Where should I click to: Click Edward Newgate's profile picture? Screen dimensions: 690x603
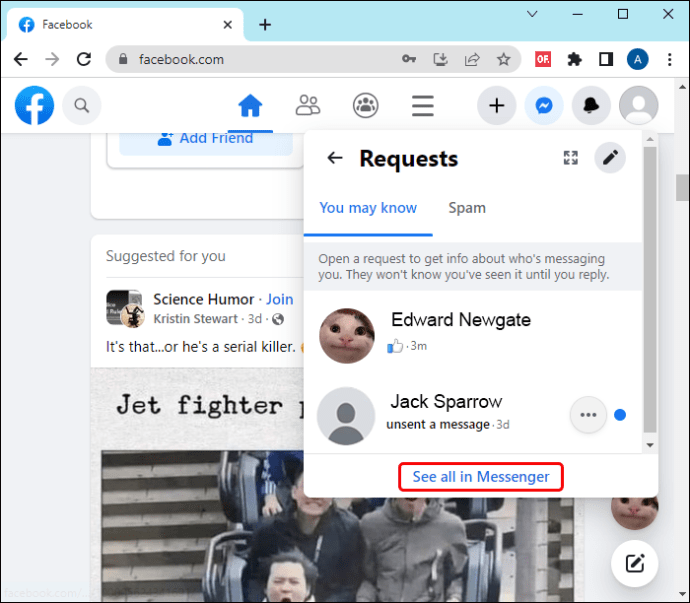[347, 336]
